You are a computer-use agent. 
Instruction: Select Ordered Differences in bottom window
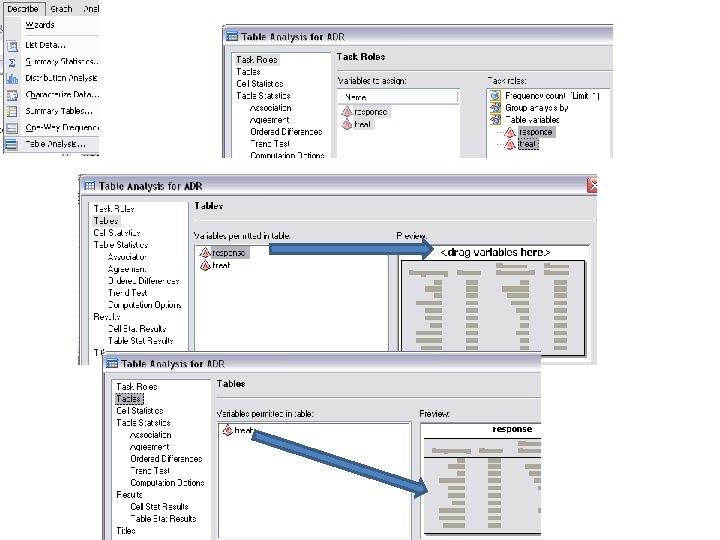click(166, 459)
